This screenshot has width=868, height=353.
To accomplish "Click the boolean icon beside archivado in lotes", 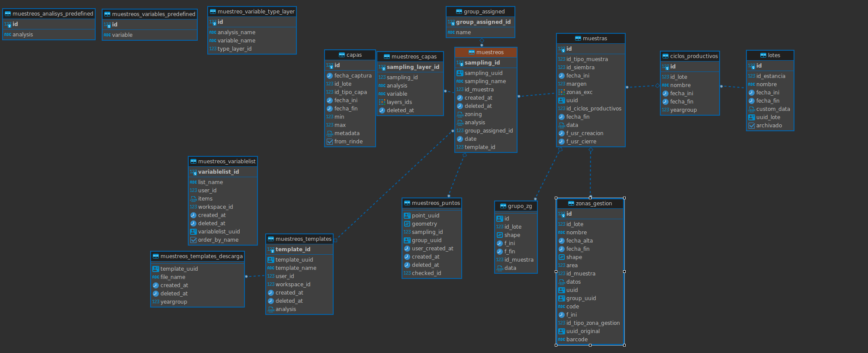I will 752,126.
